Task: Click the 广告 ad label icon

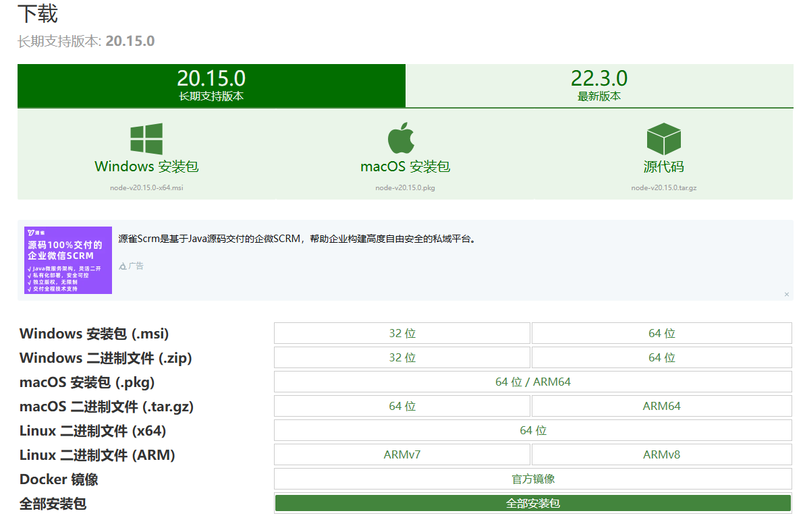Action: 122,266
